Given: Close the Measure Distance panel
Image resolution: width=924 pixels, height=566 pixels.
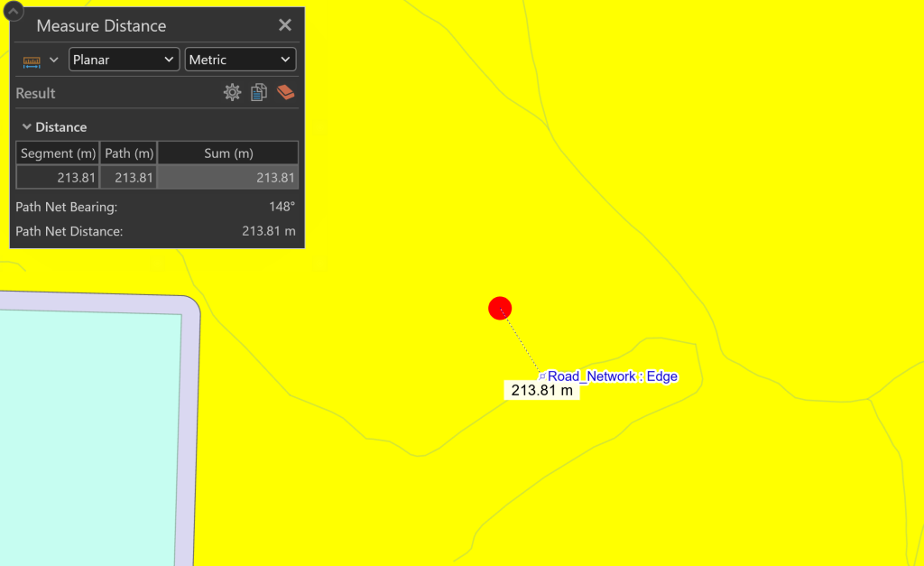Looking at the screenshot, I should point(285,24).
